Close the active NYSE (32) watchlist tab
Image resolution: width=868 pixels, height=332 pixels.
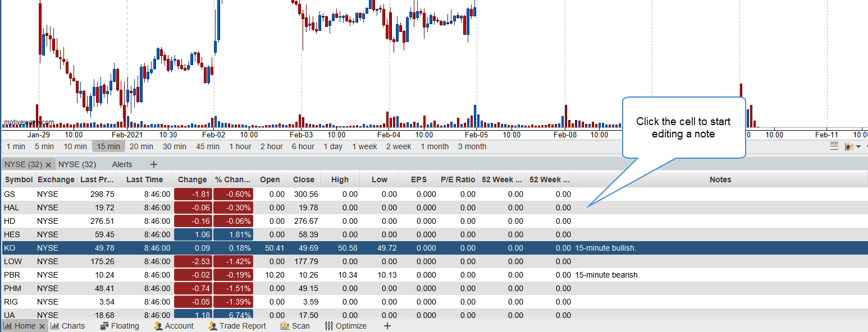48,165
